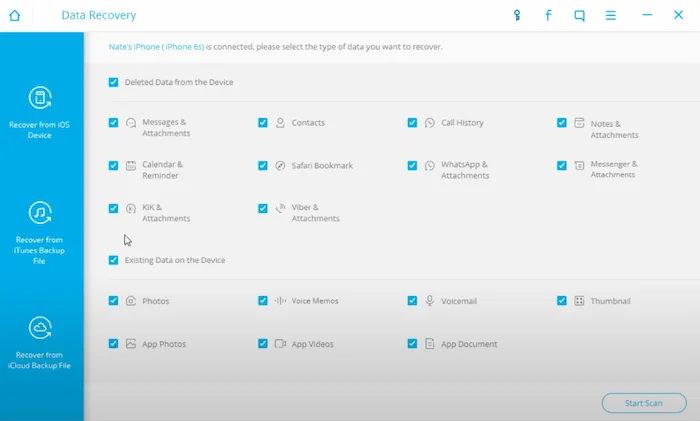
Task: Select Recover from iCloud Backup File icon
Action: click(40, 328)
